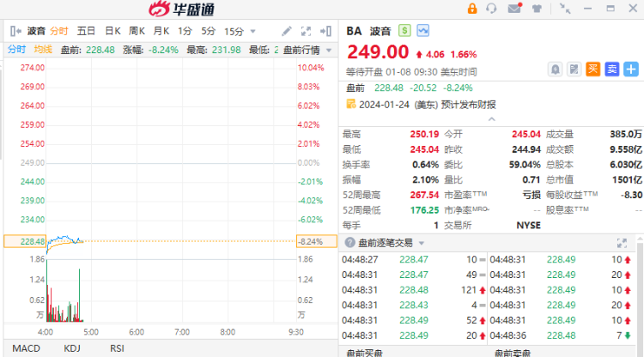Open the notes icon beside bell

(x=574, y=70)
